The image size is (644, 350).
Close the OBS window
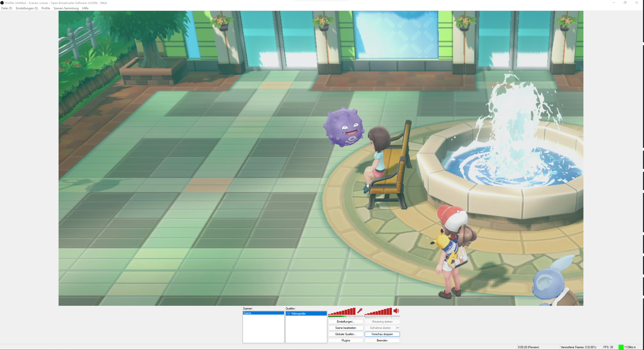637,3
